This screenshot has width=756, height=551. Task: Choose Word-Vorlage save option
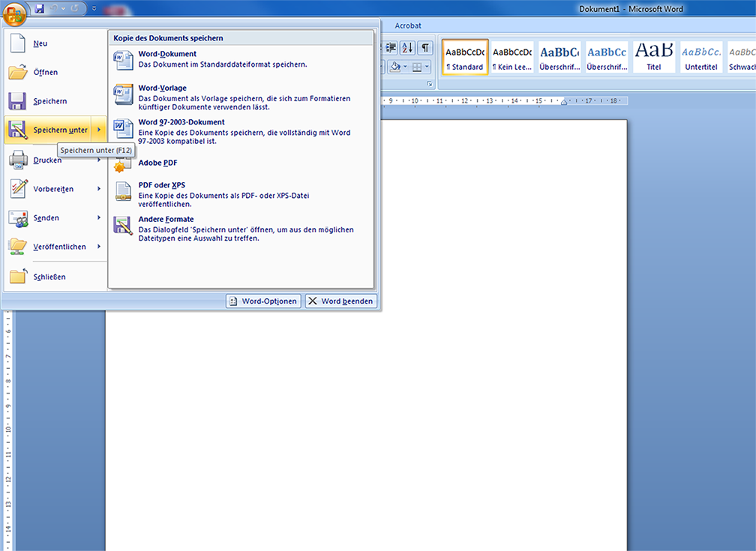241,97
